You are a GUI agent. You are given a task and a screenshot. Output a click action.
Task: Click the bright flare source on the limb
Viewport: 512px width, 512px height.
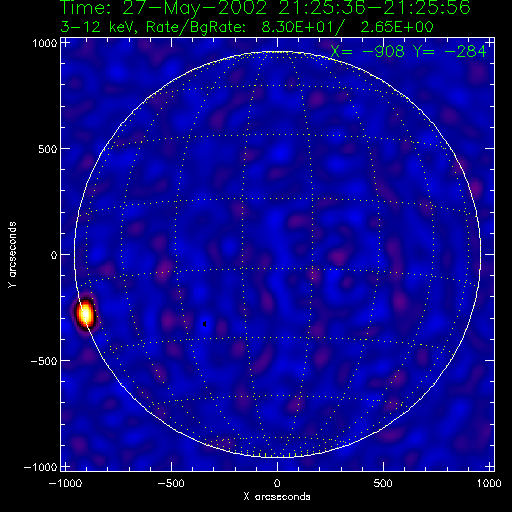(86, 314)
